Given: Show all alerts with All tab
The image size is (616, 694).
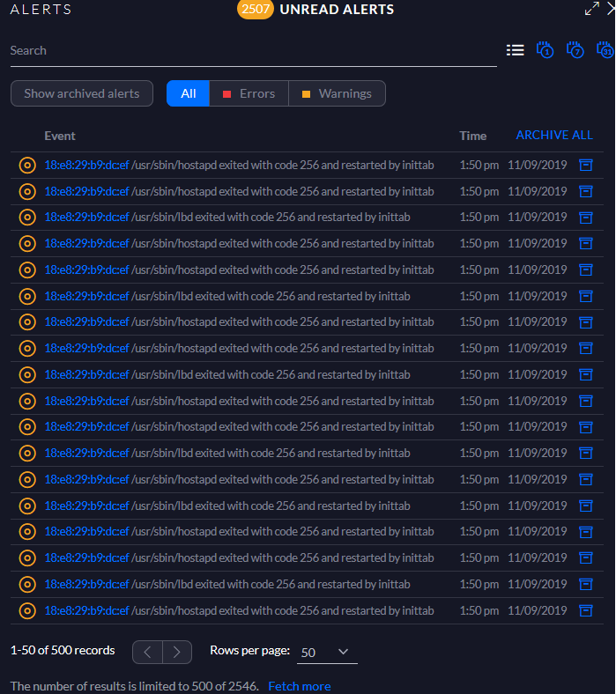Looking at the screenshot, I should (x=188, y=93).
